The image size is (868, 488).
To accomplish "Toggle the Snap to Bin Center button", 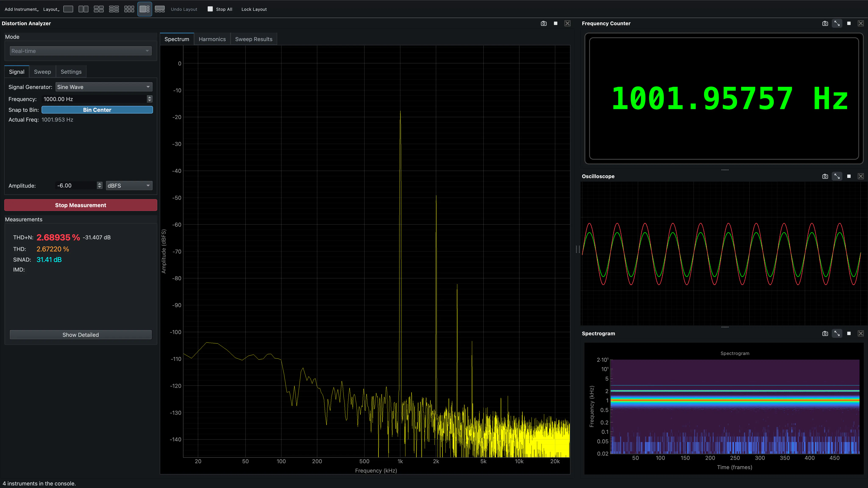I will (97, 110).
